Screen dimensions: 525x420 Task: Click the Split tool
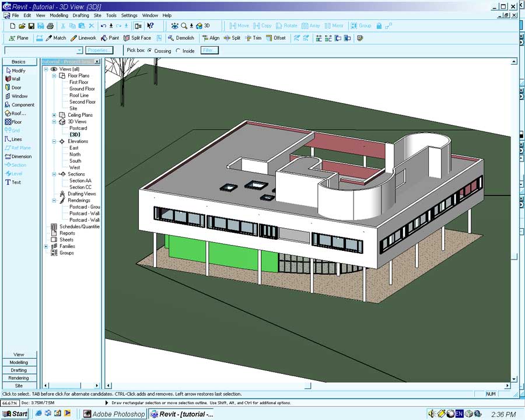[x=232, y=38]
